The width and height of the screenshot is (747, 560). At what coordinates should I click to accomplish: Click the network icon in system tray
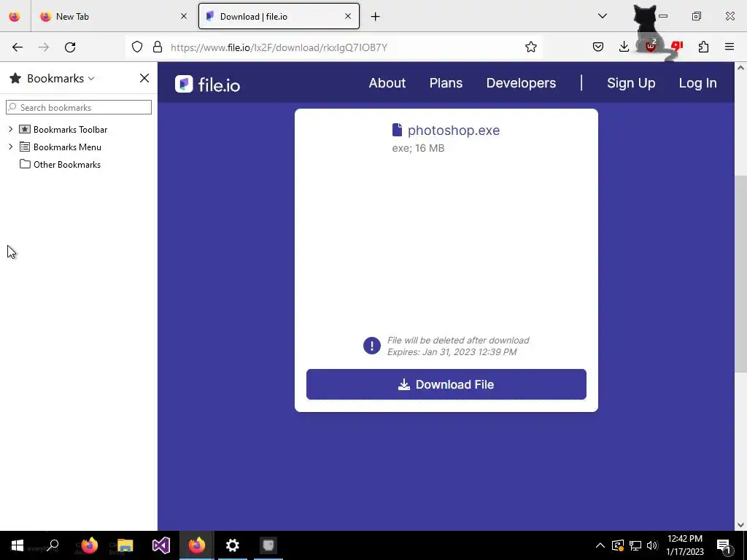point(635,545)
